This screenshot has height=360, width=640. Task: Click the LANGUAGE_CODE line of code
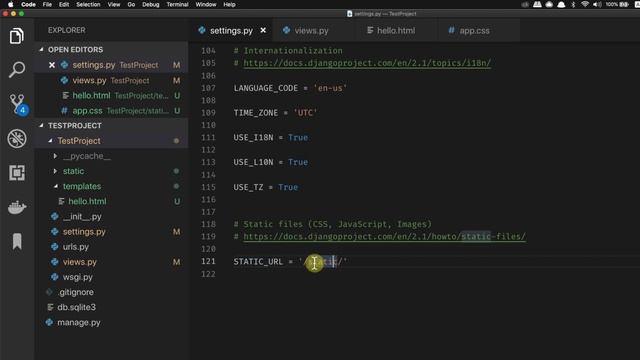pos(290,88)
